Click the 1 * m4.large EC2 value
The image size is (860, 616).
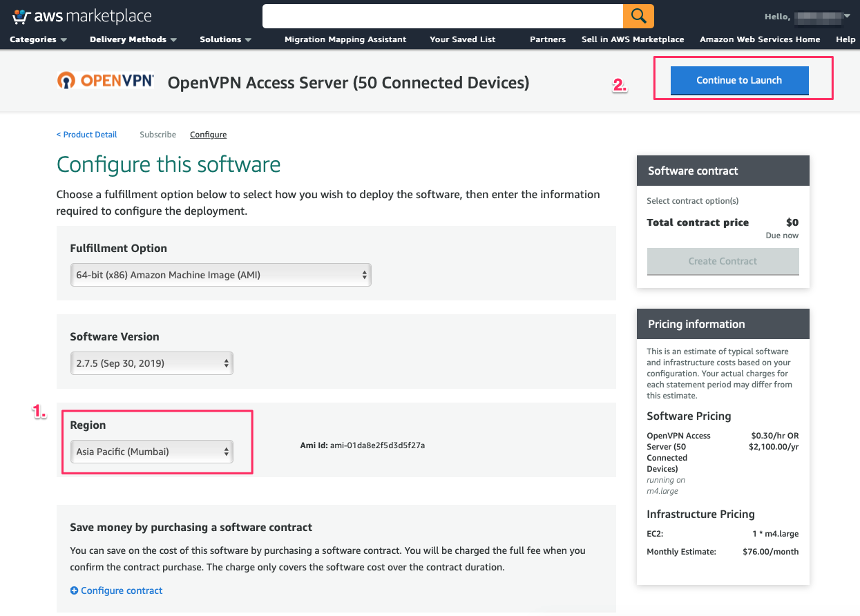pos(776,534)
